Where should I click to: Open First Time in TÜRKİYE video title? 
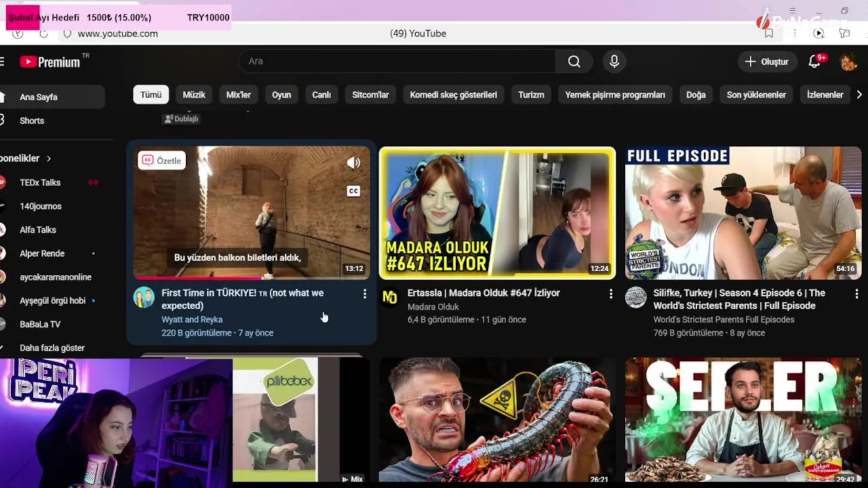(x=242, y=299)
